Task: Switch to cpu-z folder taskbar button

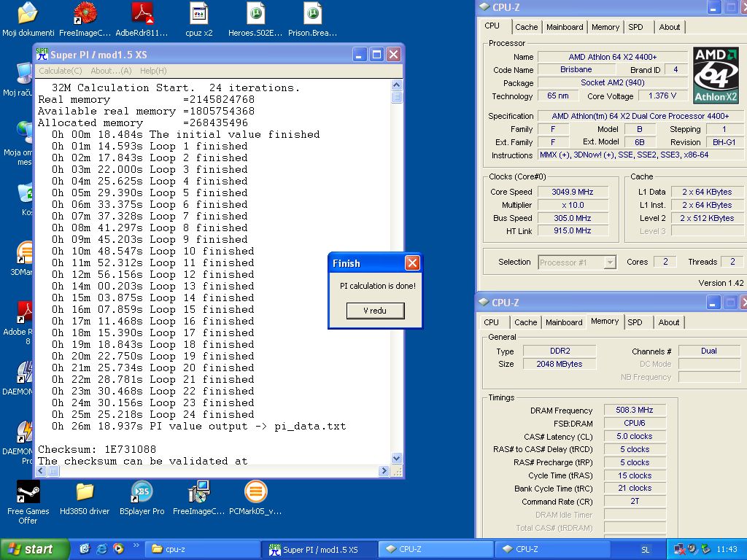Action: coord(203,549)
